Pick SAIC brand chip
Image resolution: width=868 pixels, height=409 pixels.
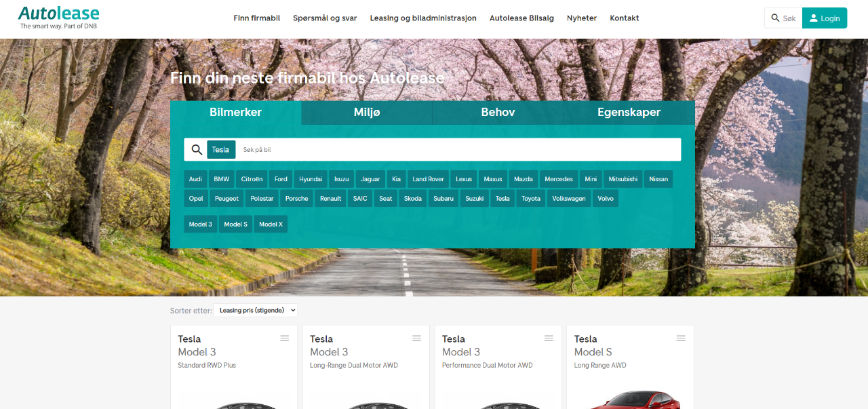(360, 198)
